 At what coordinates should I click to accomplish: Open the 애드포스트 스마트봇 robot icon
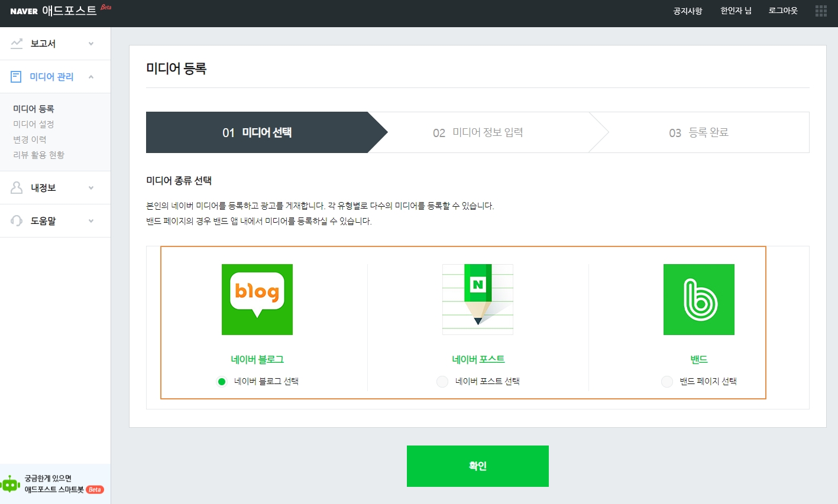(x=11, y=484)
